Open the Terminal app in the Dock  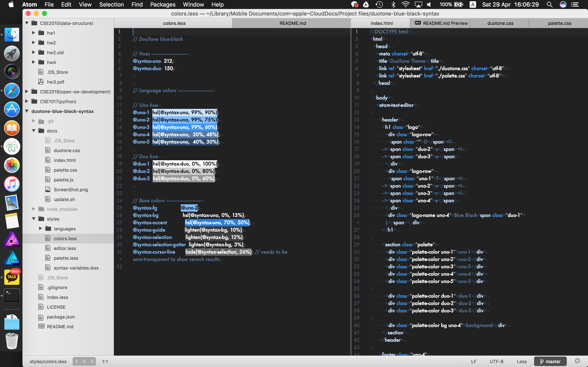pyautogui.click(x=12, y=295)
